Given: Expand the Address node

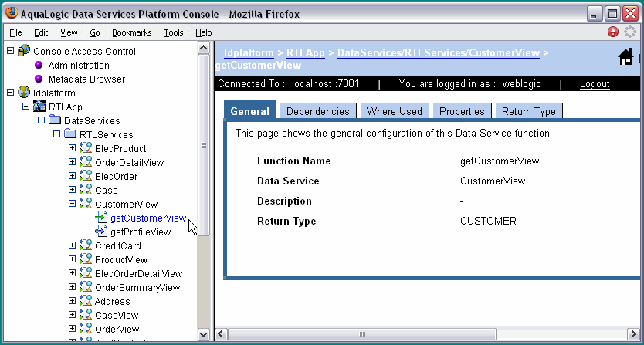Looking at the screenshot, I should tap(72, 301).
